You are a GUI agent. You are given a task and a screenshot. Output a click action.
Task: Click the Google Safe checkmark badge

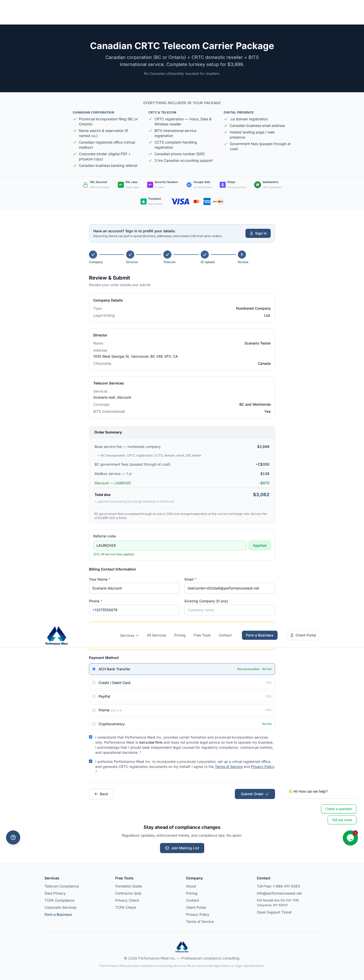click(189, 185)
